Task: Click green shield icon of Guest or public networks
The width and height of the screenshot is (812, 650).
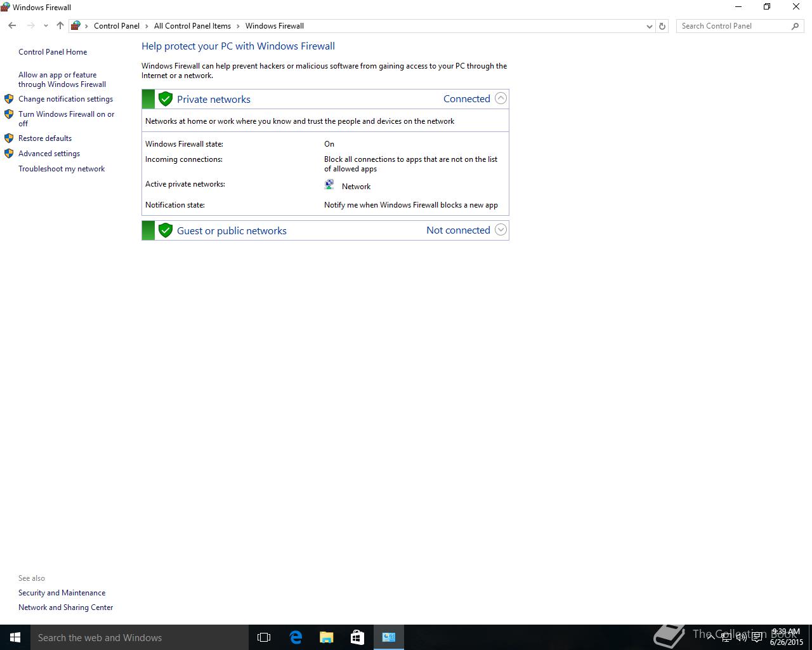Action: pyautogui.click(x=166, y=230)
